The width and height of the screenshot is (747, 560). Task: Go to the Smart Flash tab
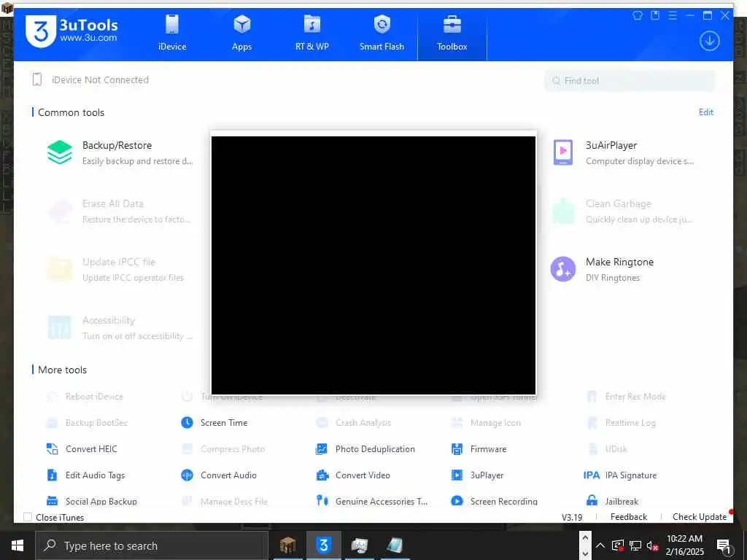pyautogui.click(x=382, y=34)
